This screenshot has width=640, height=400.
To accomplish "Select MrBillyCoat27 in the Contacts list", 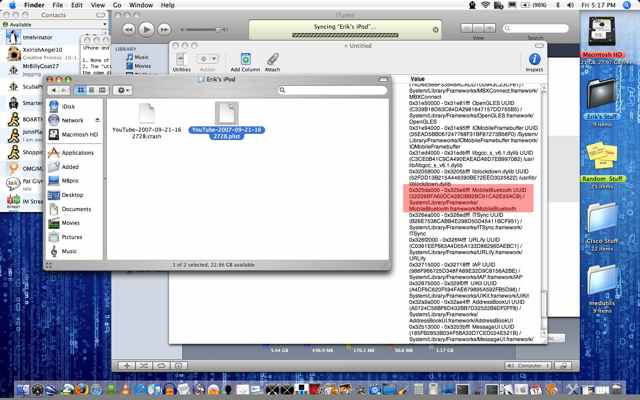I will tap(40, 69).
